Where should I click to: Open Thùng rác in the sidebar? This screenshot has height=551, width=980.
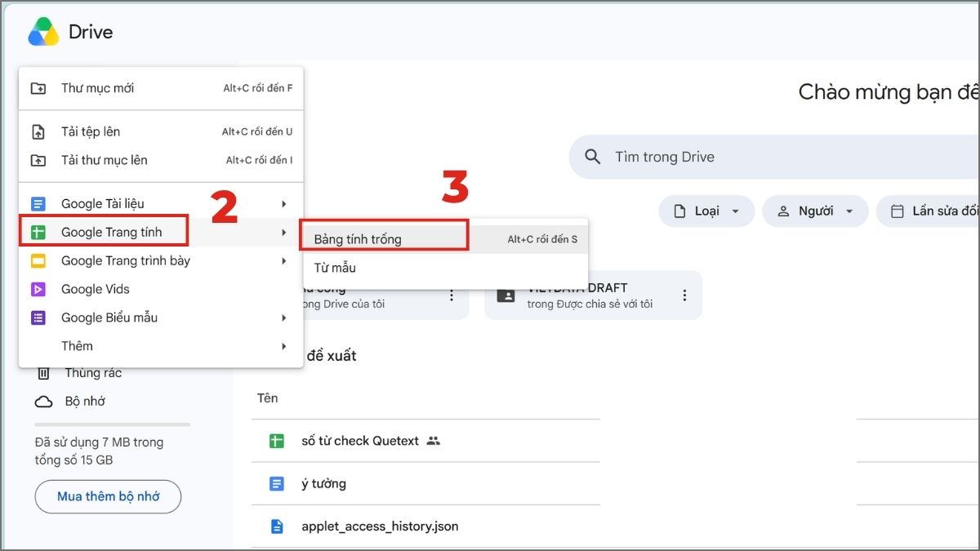93,373
